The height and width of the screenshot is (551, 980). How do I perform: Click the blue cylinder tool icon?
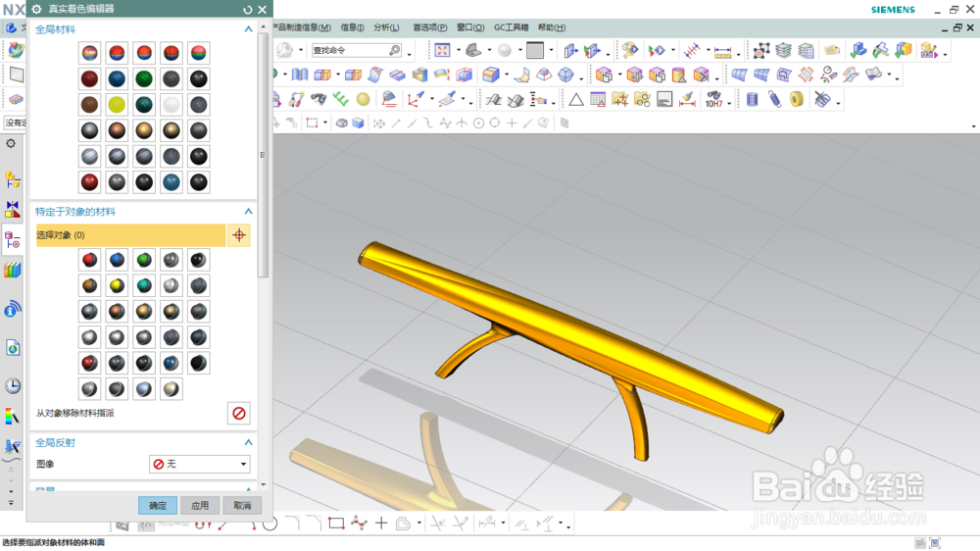[x=752, y=99]
